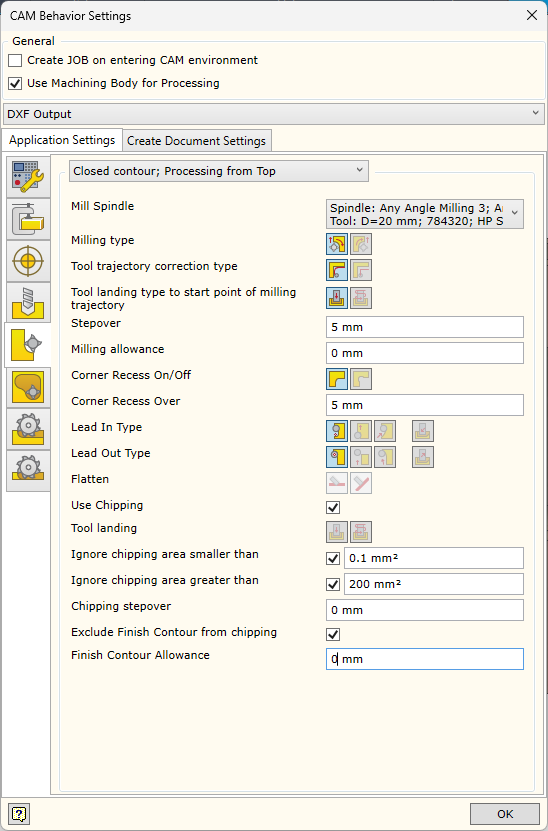Select second Tool landing type to start point icon

[361, 298]
